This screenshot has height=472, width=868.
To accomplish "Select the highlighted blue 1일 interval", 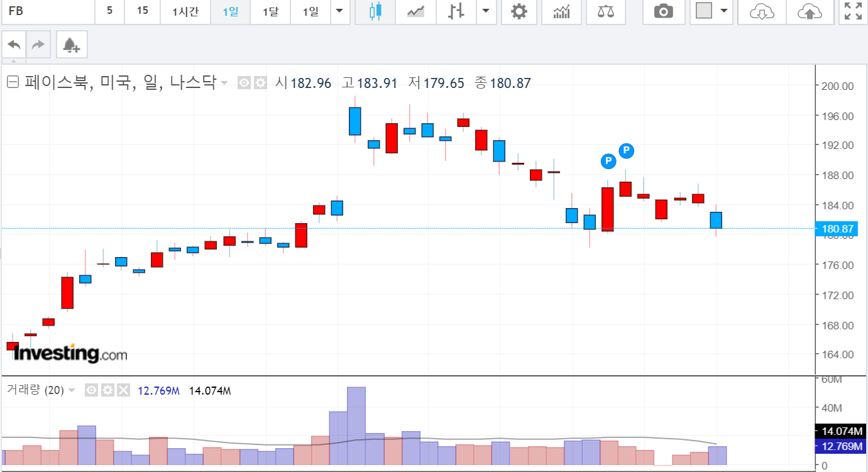I will click(230, 11).
